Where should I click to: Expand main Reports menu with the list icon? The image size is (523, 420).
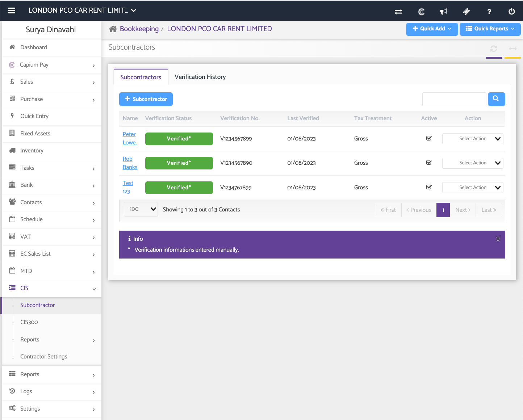[x=52, y=374]
